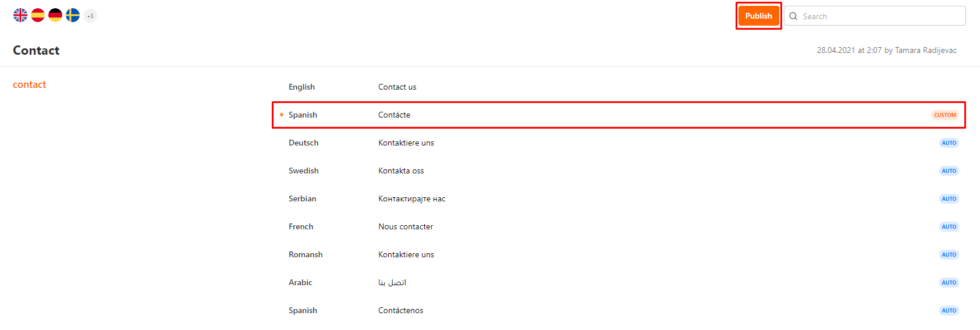Expand the +5 more languages badge
The image size is (980, 330).
point(90,16)
